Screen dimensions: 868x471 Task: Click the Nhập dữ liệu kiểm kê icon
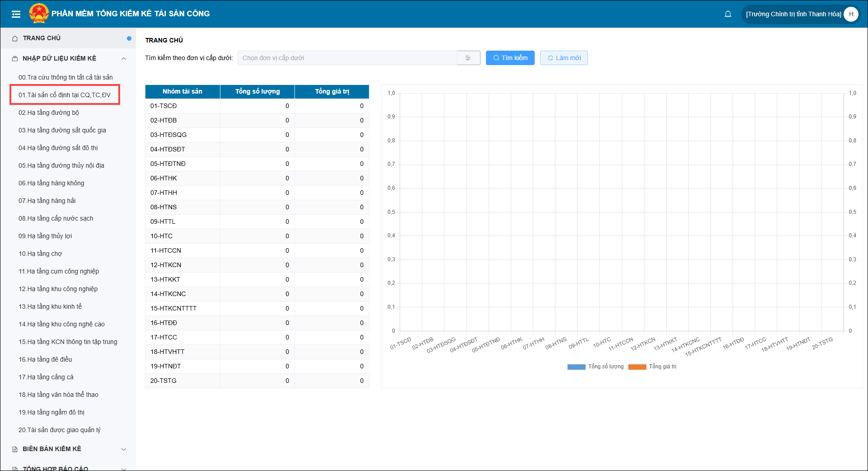pos(15,59)
